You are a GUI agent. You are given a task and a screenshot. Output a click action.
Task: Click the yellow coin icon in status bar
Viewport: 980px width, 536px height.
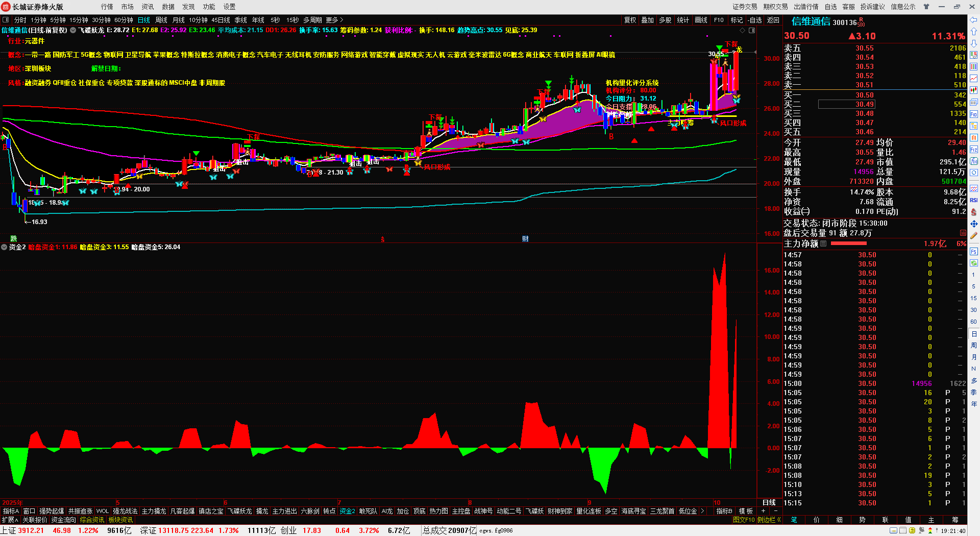pos(912,530)
